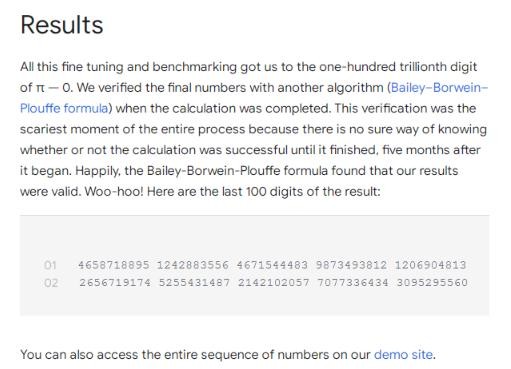Click digit group 5255431487
Viewport: 511px width, 369px height.
click(194, 283)
